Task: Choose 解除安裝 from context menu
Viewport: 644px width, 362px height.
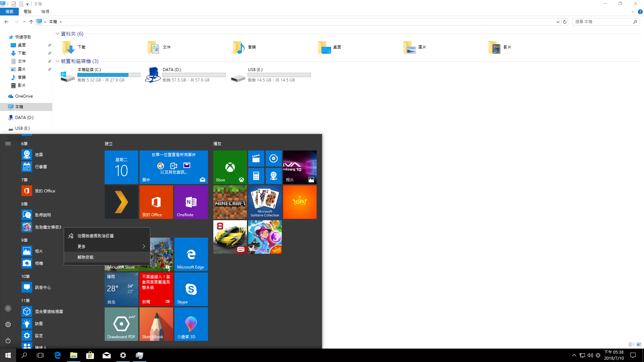Action: [x=107, y=257]
